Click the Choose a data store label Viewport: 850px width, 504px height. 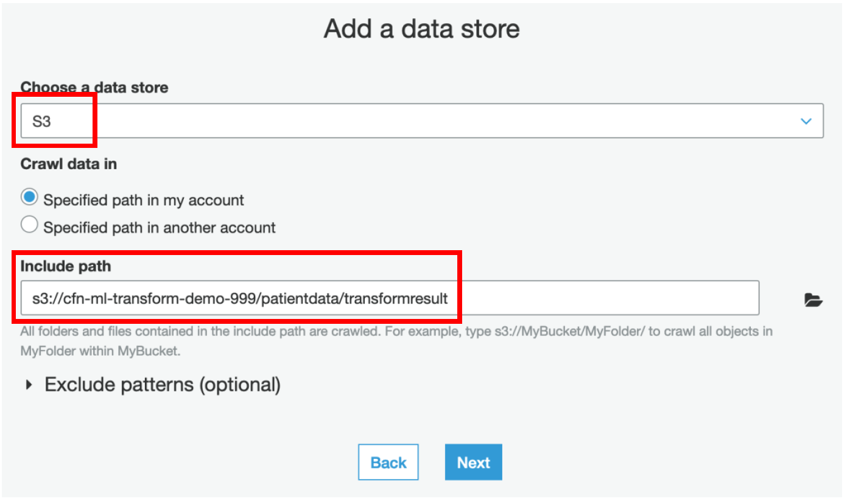[x=94, y=88]
